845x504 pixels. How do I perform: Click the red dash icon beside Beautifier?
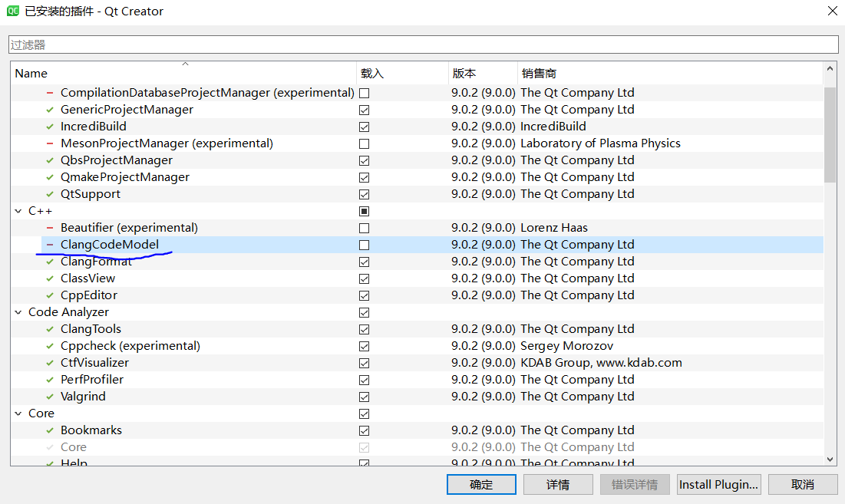pyautogui.click(x=50, y=228)
